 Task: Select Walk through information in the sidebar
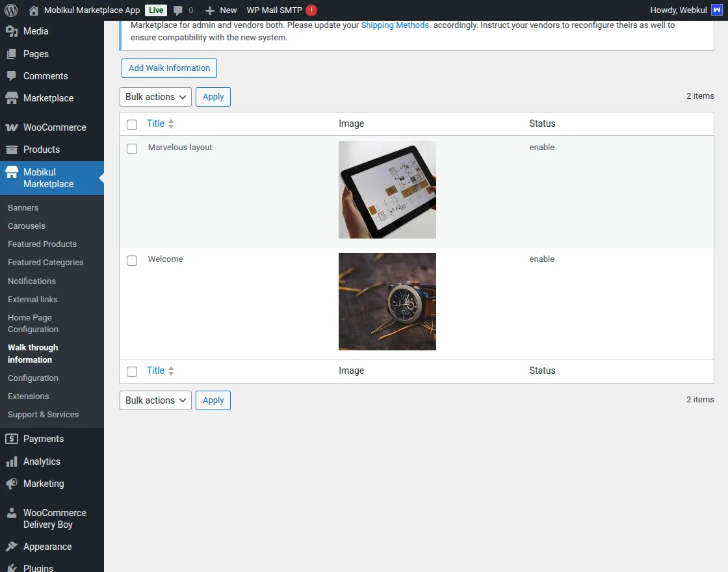point(32,353)
